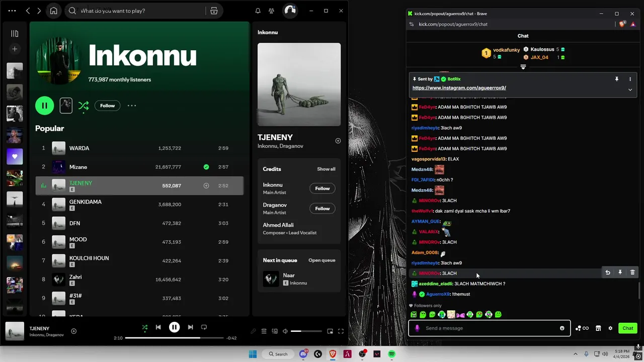Screen dimensions: 644x362
Task: Click Send a message field in Kick chat
Action: click(x=490, y=328)
